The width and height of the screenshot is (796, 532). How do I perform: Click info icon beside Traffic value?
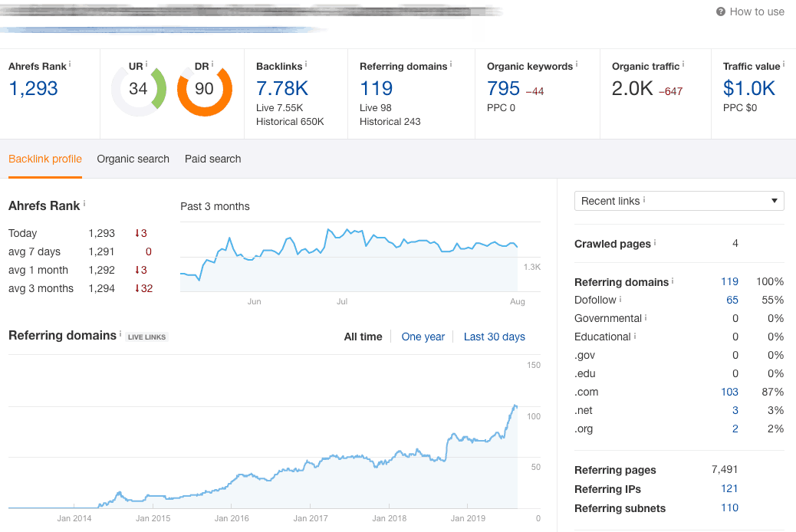point(783,64)
